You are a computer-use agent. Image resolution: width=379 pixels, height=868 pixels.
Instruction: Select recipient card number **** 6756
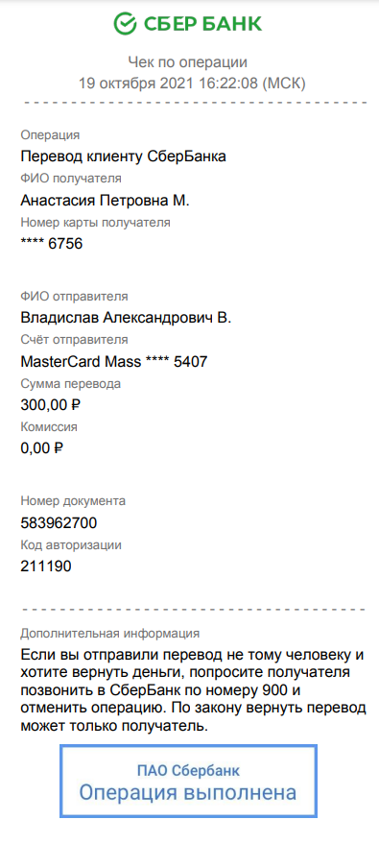pos(52,244)
